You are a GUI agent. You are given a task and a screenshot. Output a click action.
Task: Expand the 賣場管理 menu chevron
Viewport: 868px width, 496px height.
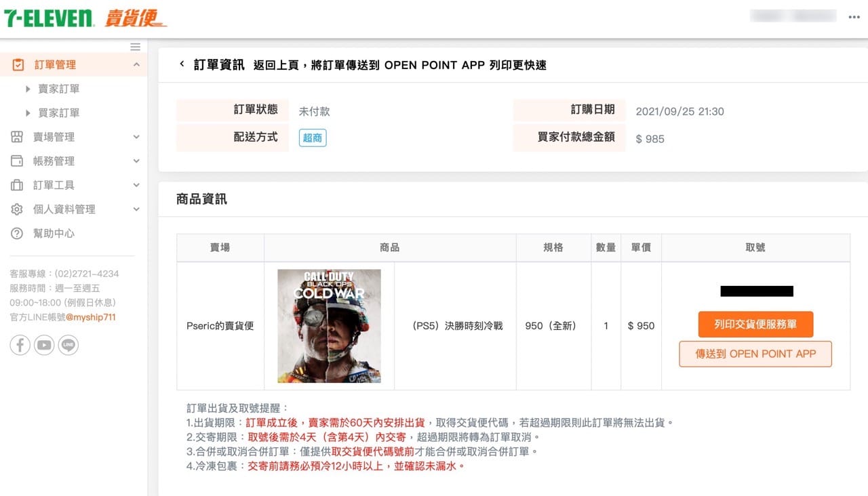tap(136, 137)
